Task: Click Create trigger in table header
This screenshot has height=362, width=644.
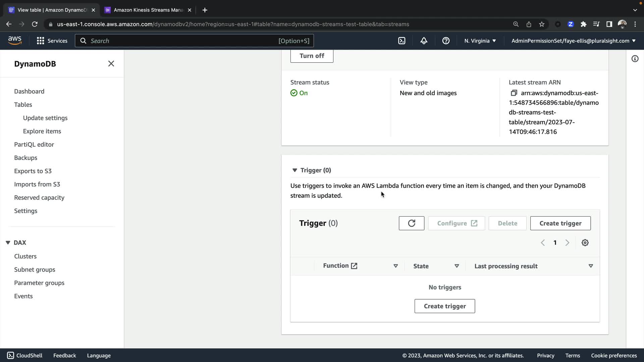Action: click(x=560, y=223)
